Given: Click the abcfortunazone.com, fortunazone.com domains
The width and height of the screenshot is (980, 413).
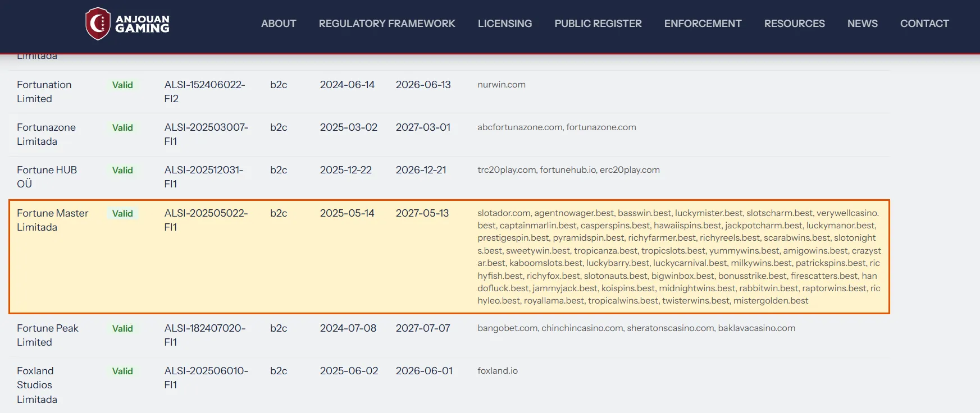Looking at the screenshot, I should (x=557, y=127).
